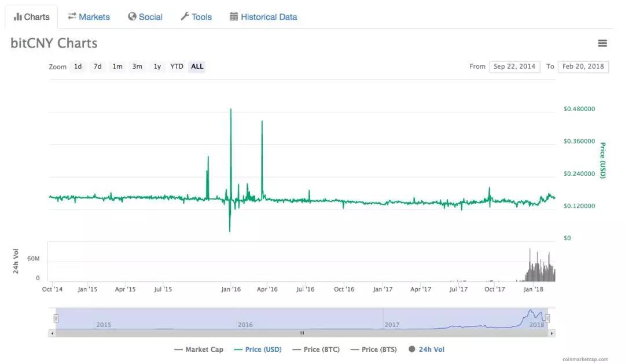Open the Historical Data tab
625x364 pixels.
pos(263,17)
